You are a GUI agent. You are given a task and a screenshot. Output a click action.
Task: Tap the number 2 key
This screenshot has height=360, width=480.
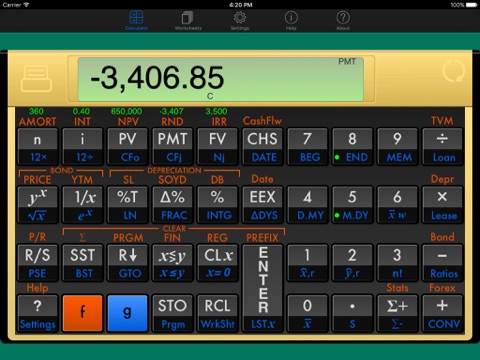pyautogui.click(x=352, y=263)
